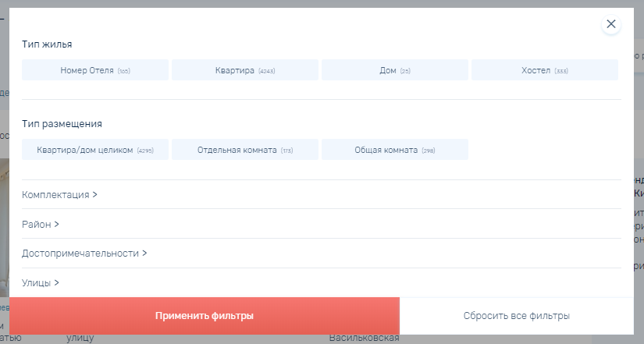This screenshot has height=344, width=644.
Task: Expand the Улицы section
Action: click(x=41, y=283)
